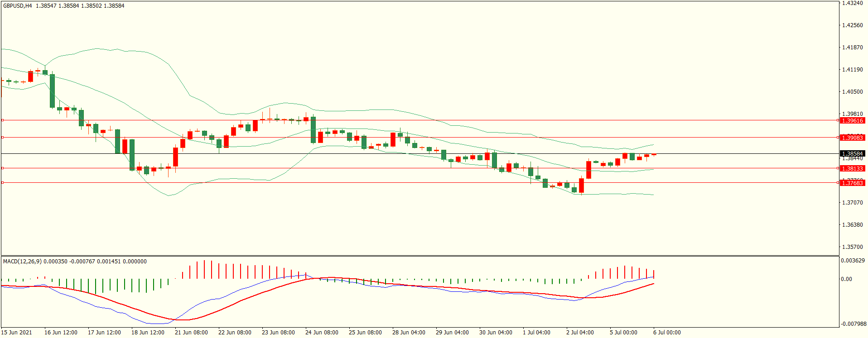Click the 1.36380 price axis label
Screen dimensions: 868x338
(852, 225)
